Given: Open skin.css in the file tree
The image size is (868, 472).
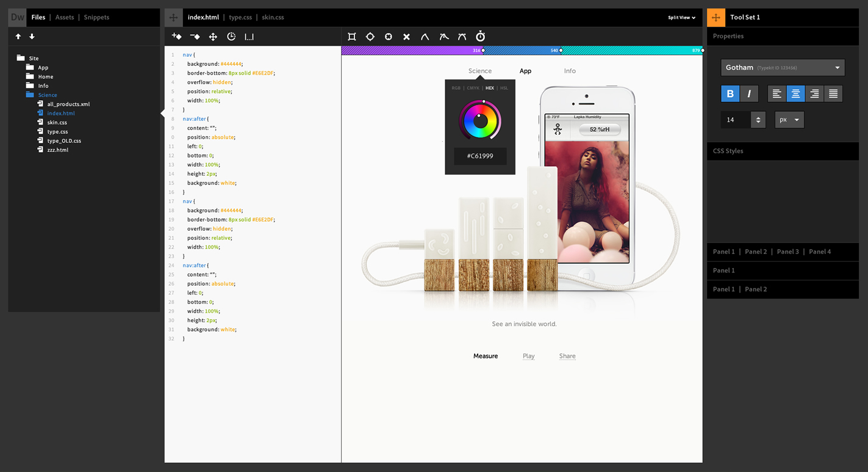Looking at the screenshot, I should (x=57, y=122).
